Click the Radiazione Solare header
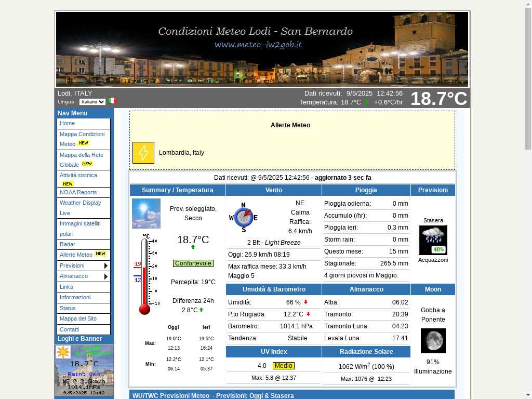 click(x=366, y=352)
